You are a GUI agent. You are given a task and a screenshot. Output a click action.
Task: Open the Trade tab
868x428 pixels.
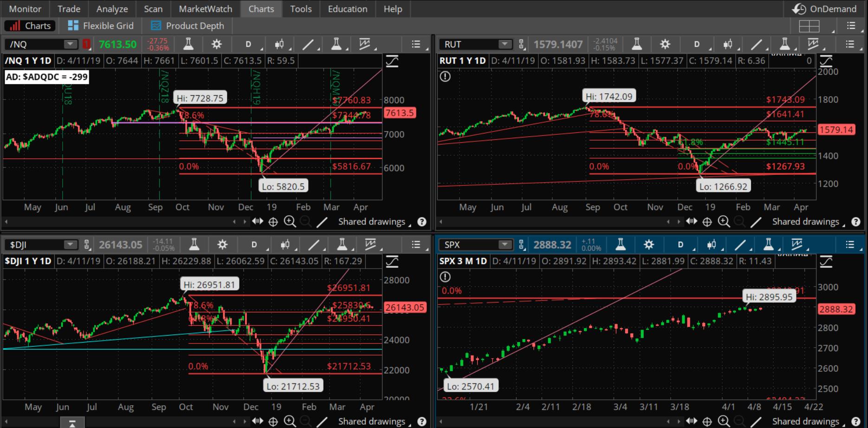click(x=69, y=9)
